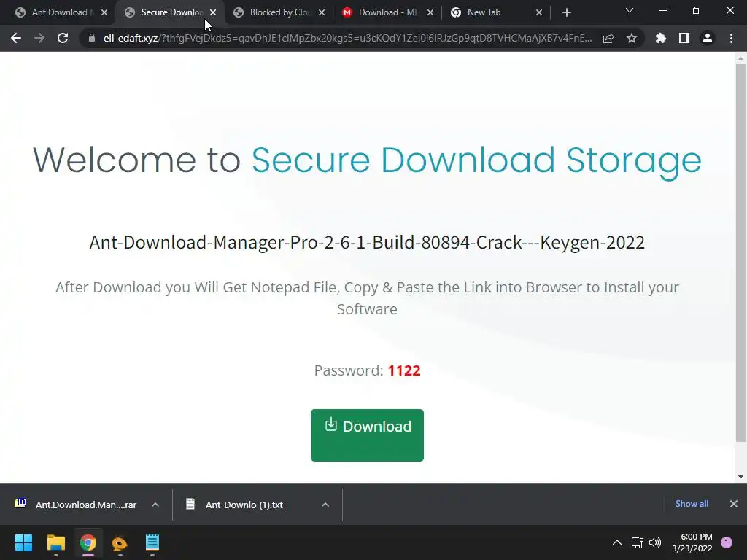Image resolution: width=747 pixels, height=560 pixels.
Task: Close the Secure Download tab
Action: pos(213,12)
